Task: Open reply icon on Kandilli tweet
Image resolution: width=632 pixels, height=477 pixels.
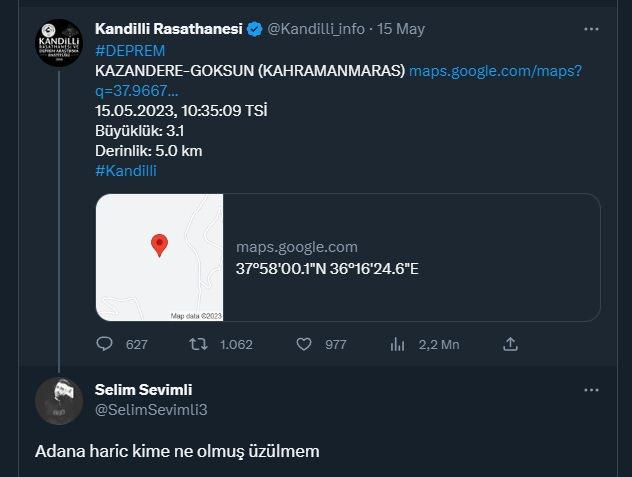Action: click(104, 344)
